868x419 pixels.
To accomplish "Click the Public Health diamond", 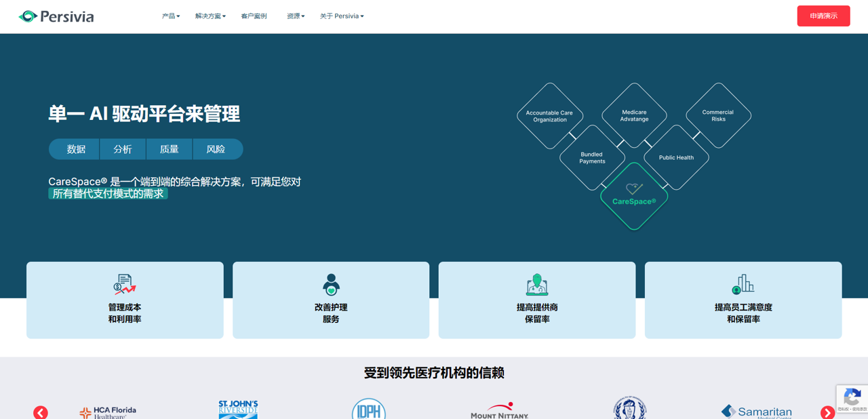I will pos(676,158).
